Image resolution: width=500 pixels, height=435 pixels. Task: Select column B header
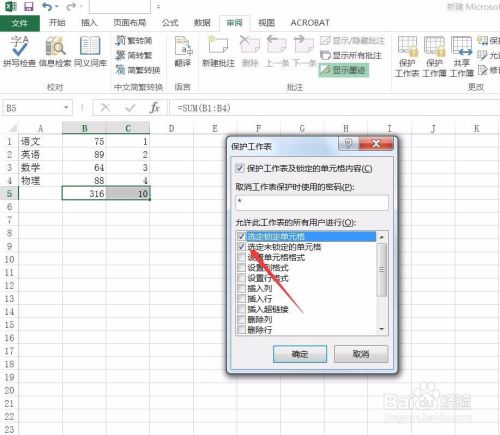point(84,128)
